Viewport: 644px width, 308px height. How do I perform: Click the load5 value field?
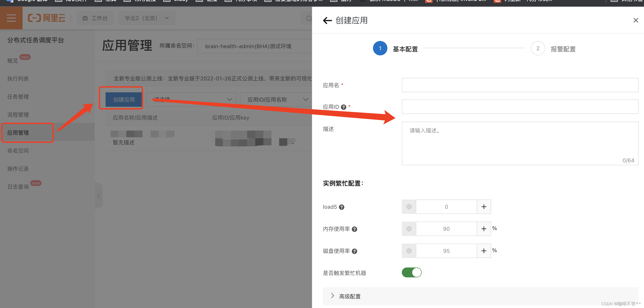click(x=446, y=207)
